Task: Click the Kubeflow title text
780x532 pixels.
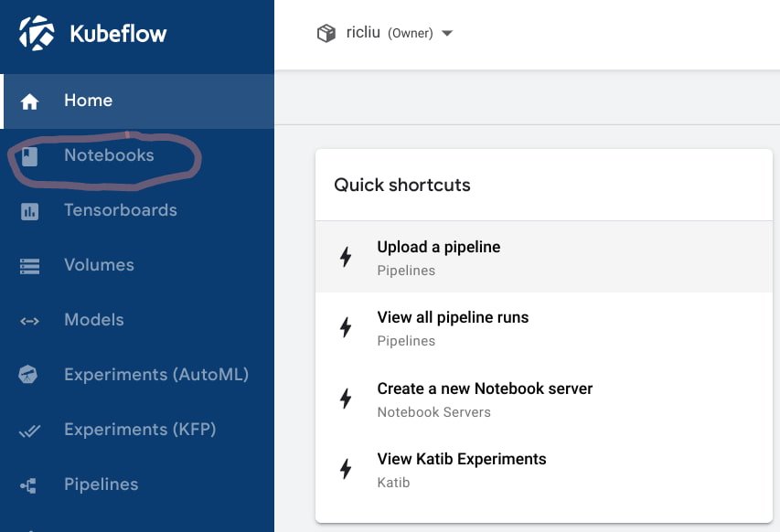Action: point(118,34)
